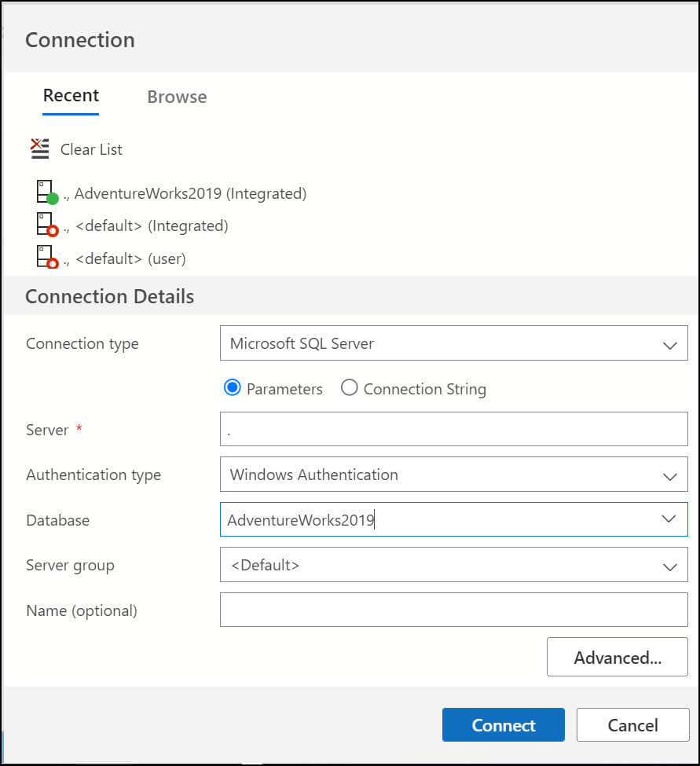The image size is (700, 766).
Task: Click the default Integrated disconnected server icon
Action: pyautogui.click(x=47, y=226)
